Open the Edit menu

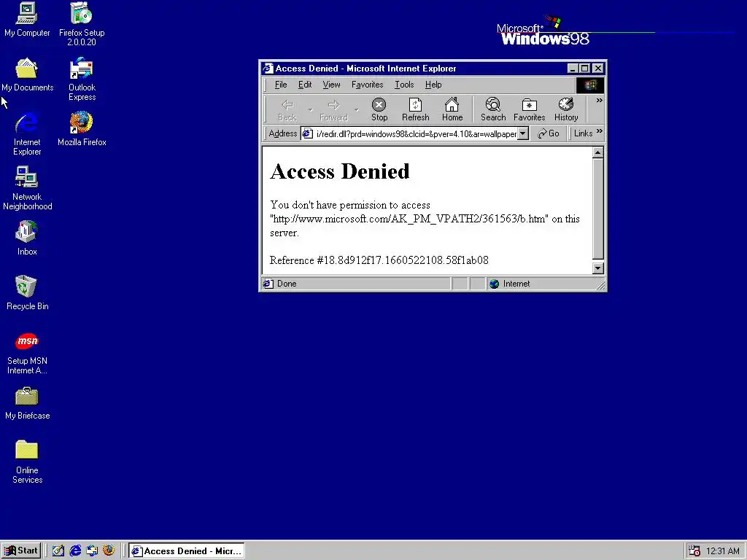(305, 85)
